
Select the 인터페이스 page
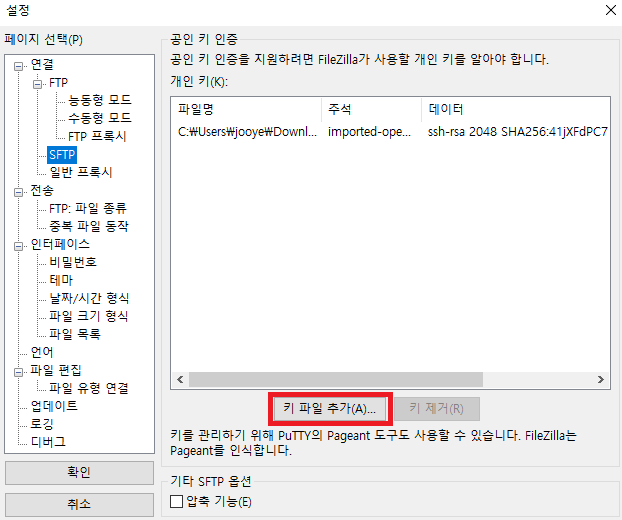(x=60, y=244)
